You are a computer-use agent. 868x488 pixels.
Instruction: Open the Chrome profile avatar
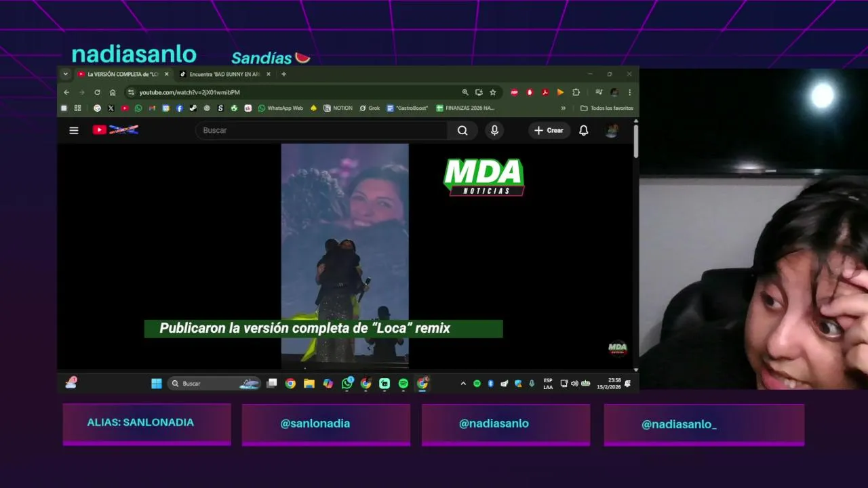(x=614, y=92)
